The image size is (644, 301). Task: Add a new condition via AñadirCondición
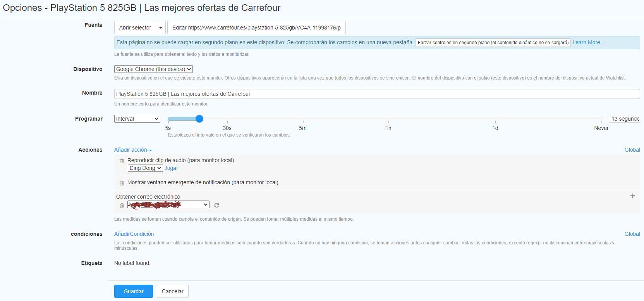pyautogui.click(x=134, y=234)
